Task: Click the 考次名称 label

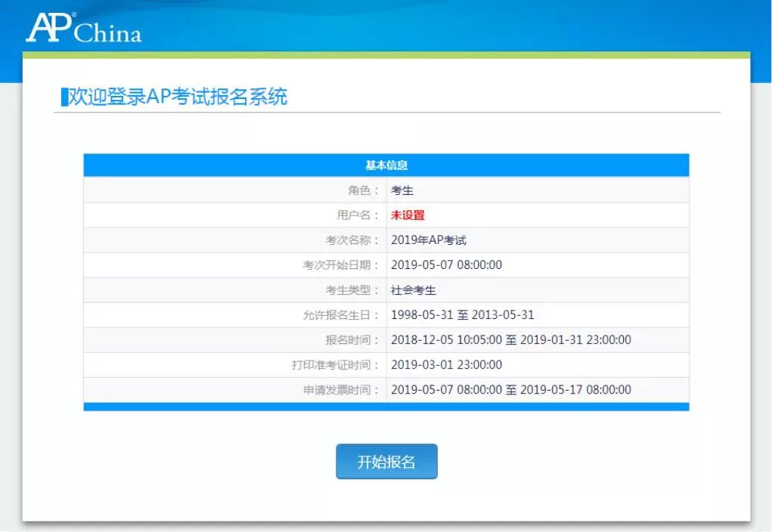Action: [x=352, y=240]
